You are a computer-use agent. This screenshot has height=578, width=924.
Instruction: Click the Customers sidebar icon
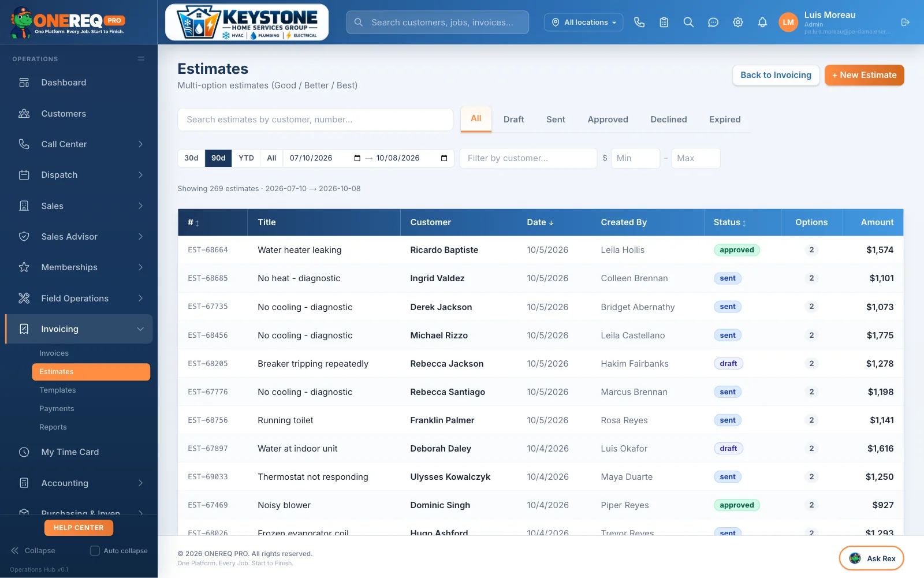[24, 114]
